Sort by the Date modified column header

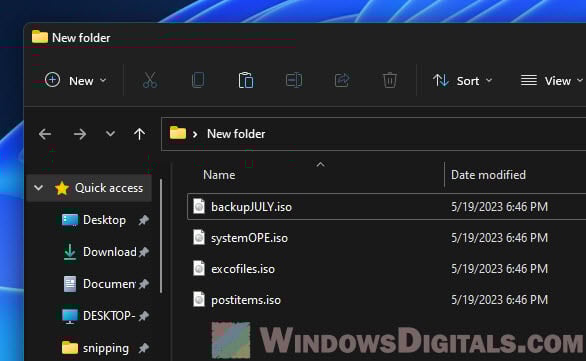click(x=488, y=175)
